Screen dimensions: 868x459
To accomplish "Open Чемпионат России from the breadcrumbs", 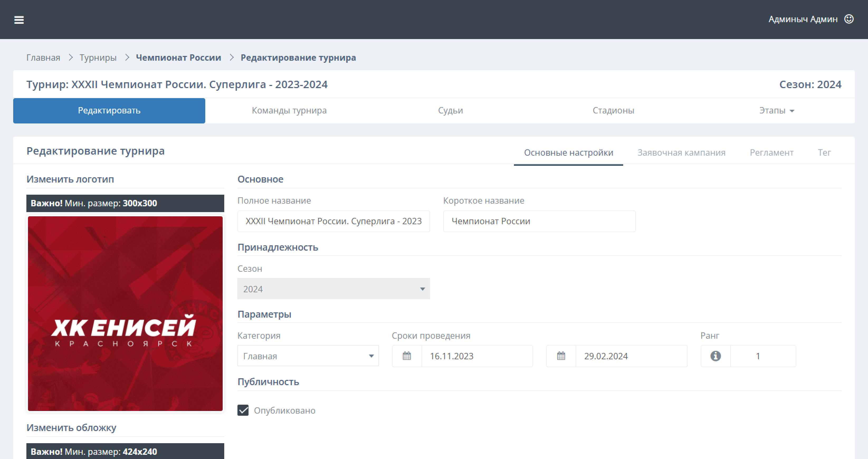I will 178,57.
